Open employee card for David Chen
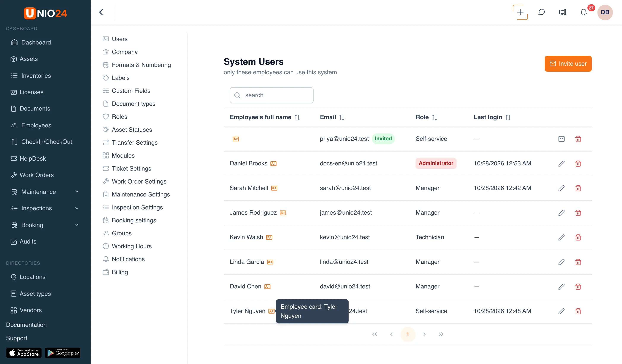The image size is (622, 364). [x=267, y=286]
